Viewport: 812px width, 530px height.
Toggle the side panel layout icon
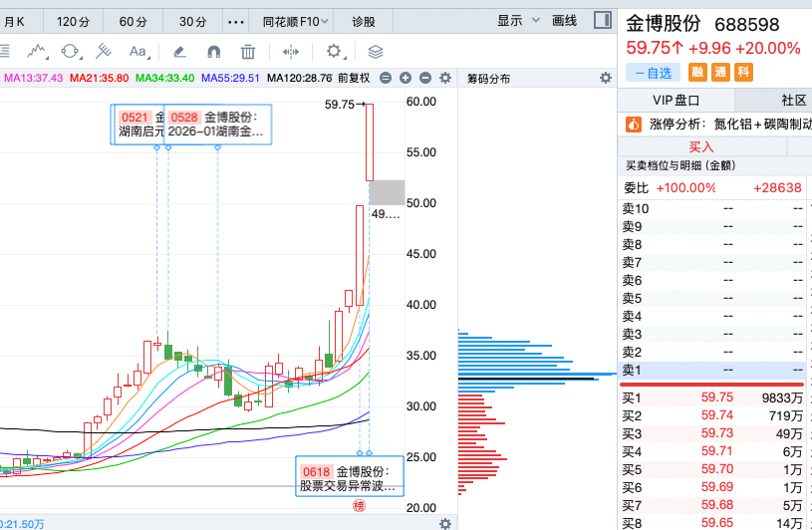pyautogui.click(x=602, y=20)
